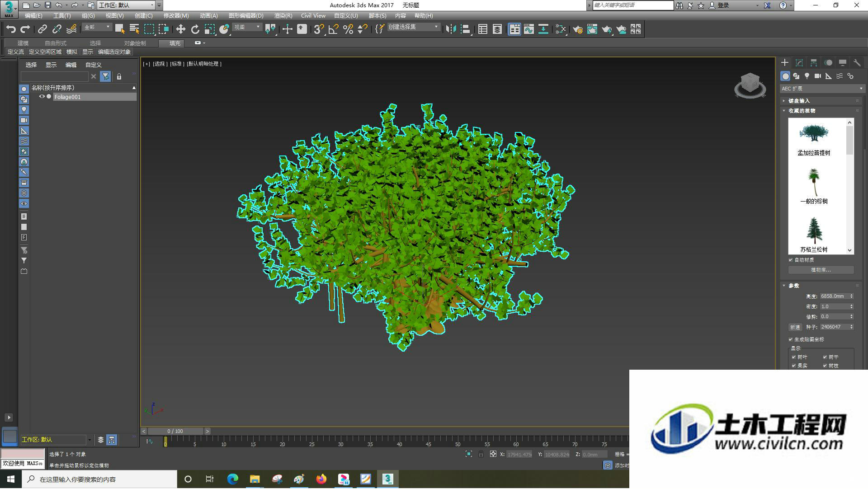This screenshot has height=489, width=868.
Task: Open the Rendered Frame Window icon
Action: pos(592,29)
